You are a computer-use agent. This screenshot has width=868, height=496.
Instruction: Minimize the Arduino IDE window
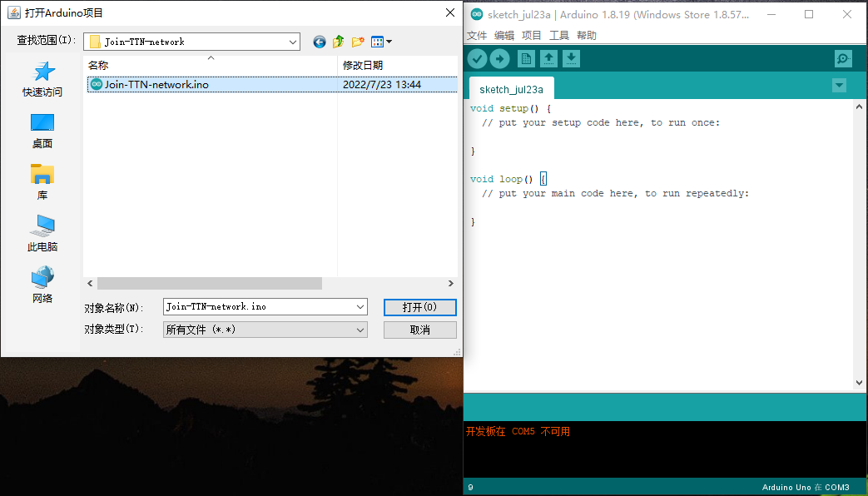coord(771,14)
